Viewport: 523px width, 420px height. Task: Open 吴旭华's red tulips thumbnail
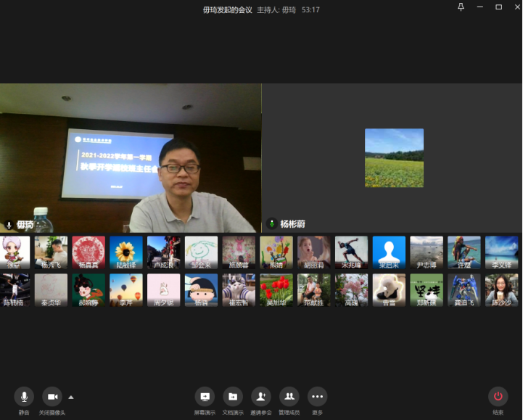[x=276, y=289]
